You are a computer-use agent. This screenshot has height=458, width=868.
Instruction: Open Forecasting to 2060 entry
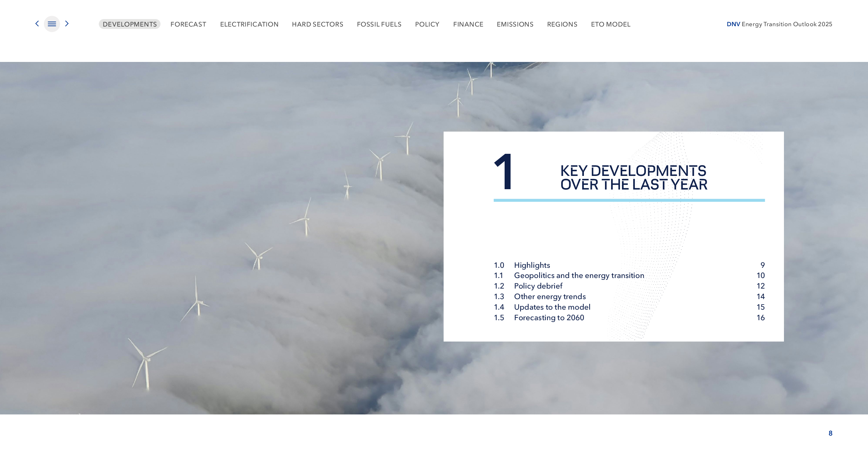549,317
